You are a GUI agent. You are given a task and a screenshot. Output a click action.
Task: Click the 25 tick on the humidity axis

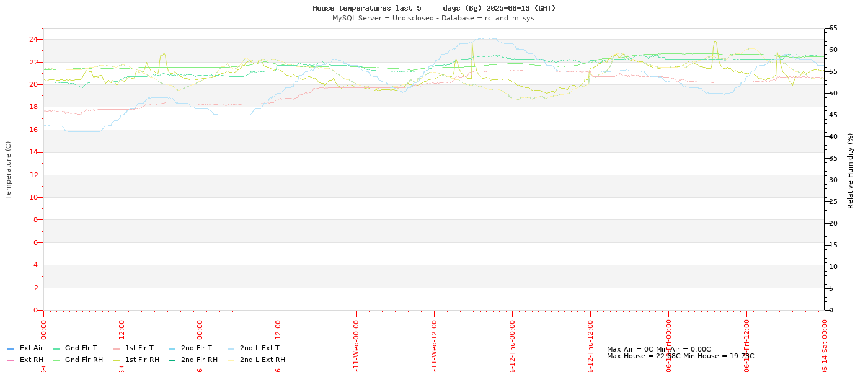point(833,202)
